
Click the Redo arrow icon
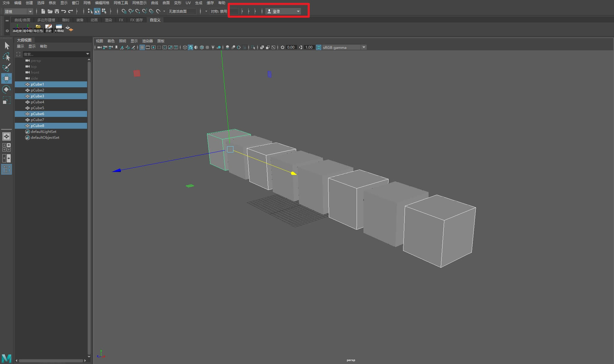(x=70, y=11)
